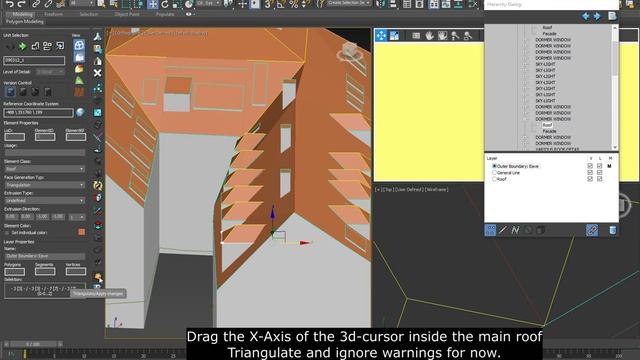
Task: Click the link chain icon below layer list
Action: coord(592,230)
